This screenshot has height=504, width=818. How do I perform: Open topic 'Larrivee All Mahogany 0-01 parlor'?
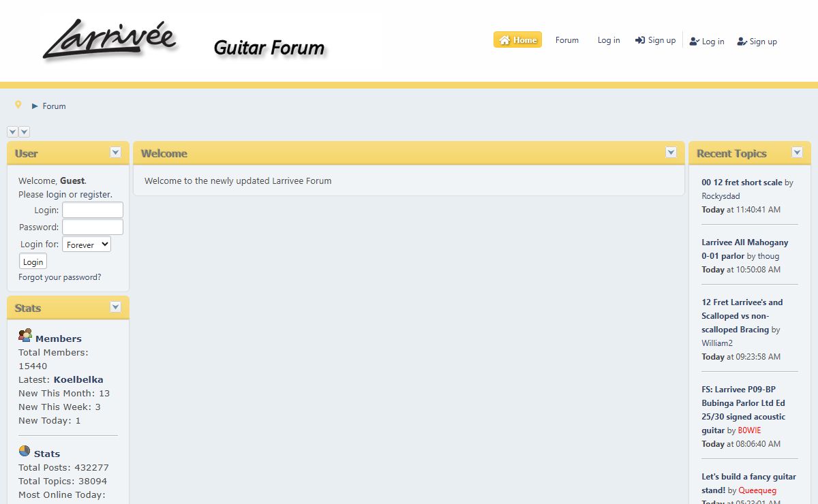tap(745, 249)
